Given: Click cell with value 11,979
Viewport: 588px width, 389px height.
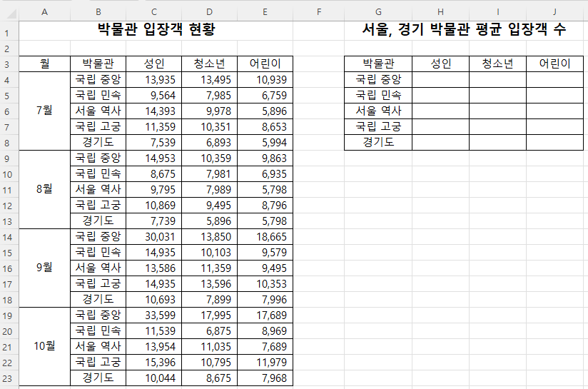Looking at the screenshot, I should pos(265,362).
